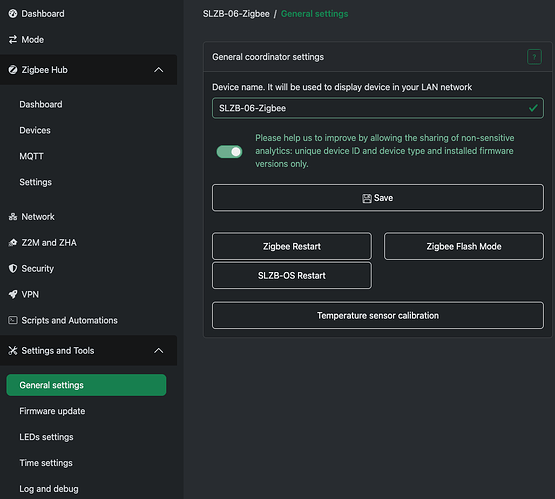Open Temperature sensor calibration

[378, 315]
